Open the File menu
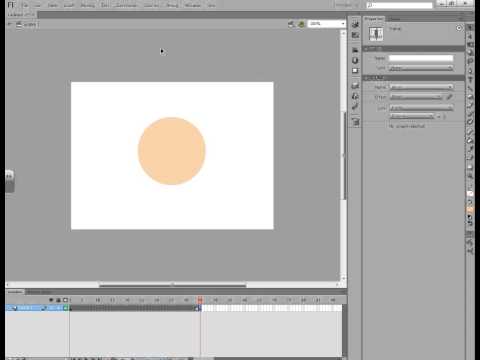Screen dimensions: 480x360 [x=25, y=5]
